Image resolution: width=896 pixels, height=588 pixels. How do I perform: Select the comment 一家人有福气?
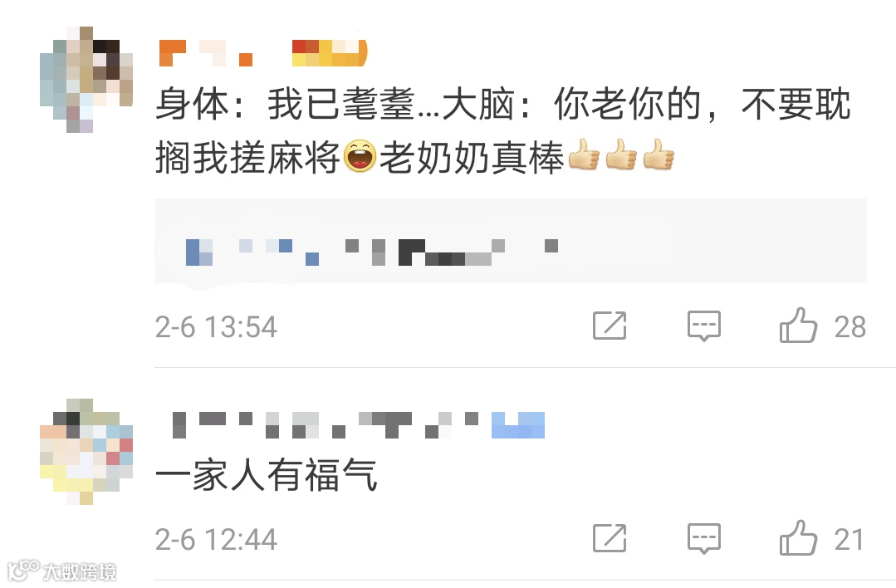266,475
